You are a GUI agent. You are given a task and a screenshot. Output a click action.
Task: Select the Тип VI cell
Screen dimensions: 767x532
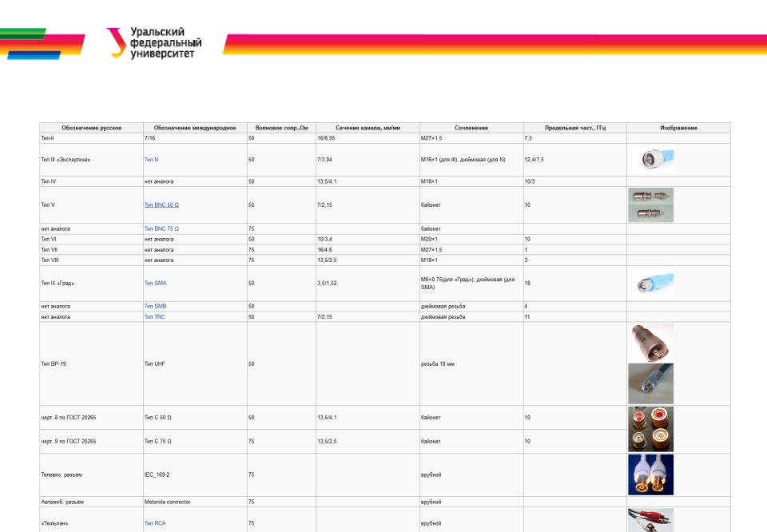point(91,239)
